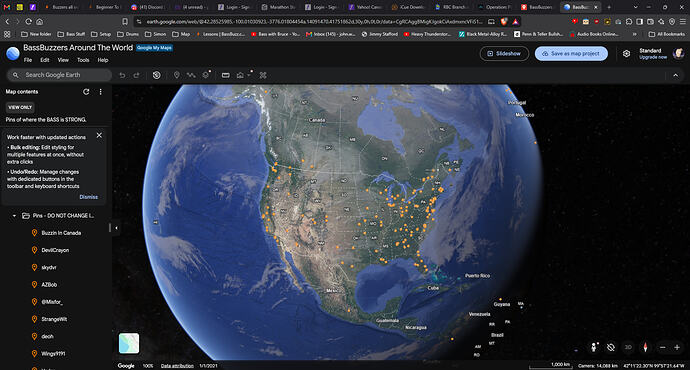
Task: Click the BassBuzzers Around The World title
Action: [78, 48]
